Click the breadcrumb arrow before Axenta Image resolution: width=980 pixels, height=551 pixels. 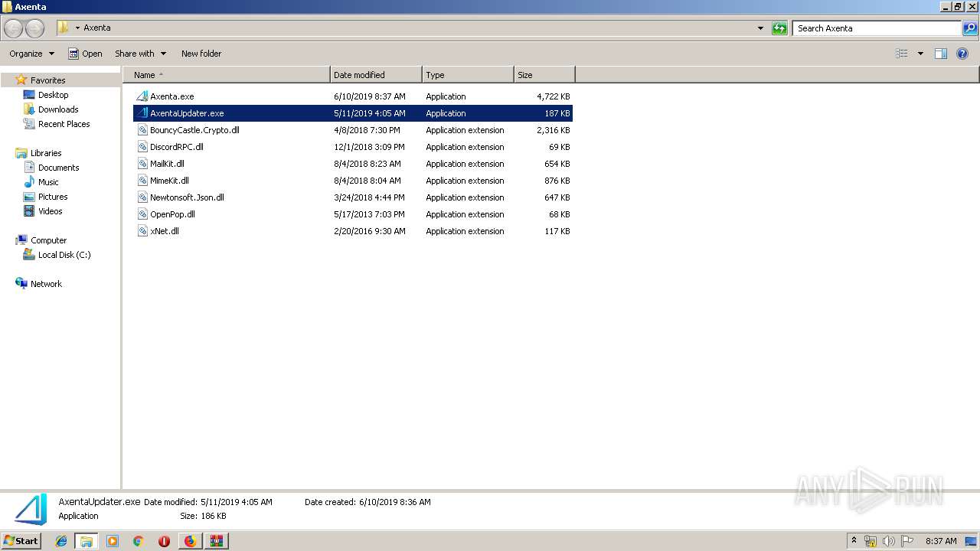77,28
